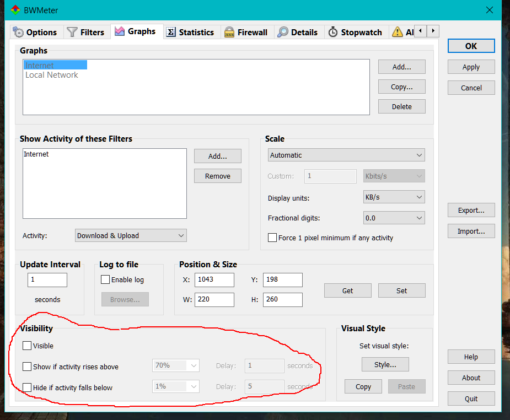
Task: Click the Firewall tab lock icon
Action: click(x=229, y=32)
